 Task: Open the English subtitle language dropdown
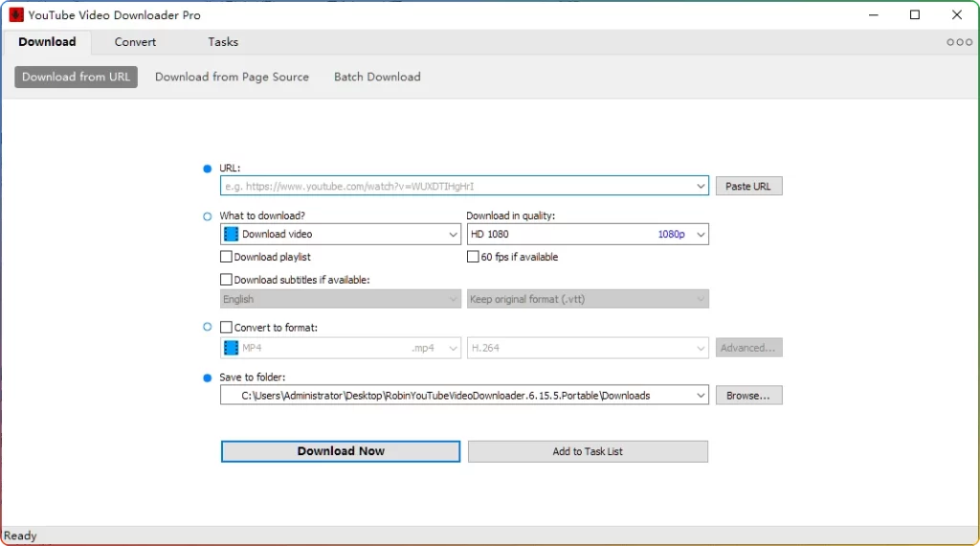tap(341, 299)
